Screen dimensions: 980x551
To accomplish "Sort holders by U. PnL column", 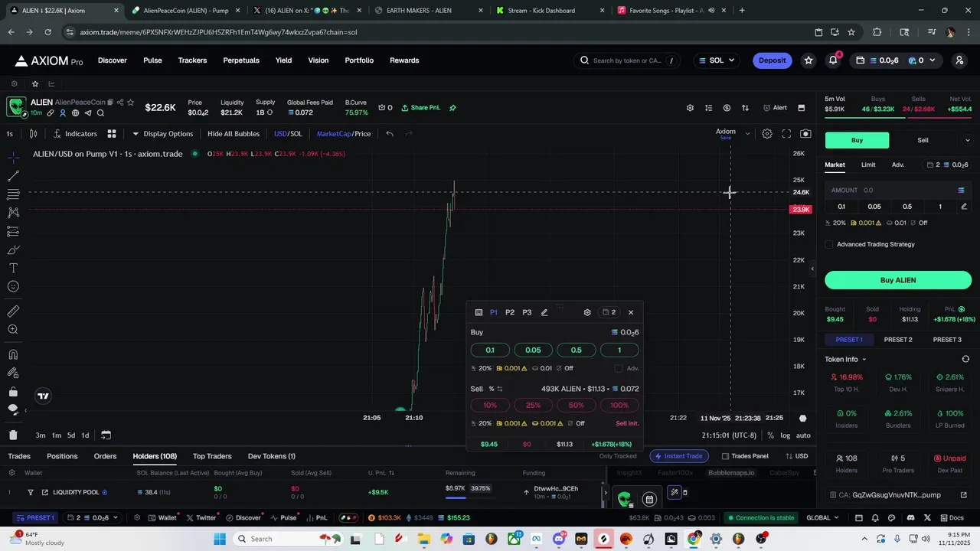I will pyautogui.click(x=381, y=473).
